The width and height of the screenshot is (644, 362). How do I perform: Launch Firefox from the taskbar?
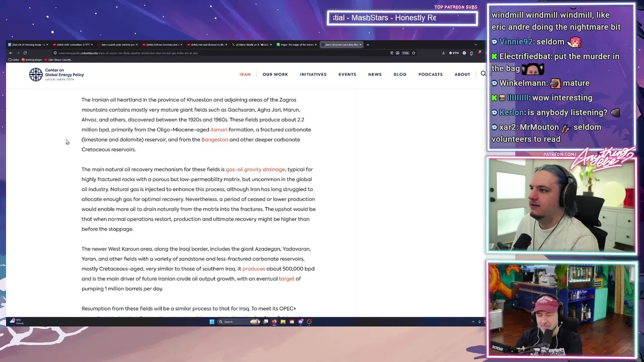[274, 322]
